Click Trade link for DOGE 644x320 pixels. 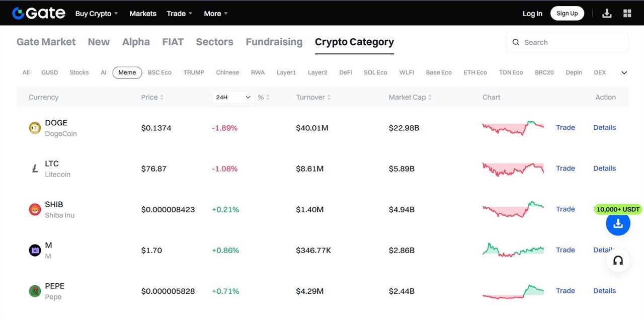[x=565, y=128]
